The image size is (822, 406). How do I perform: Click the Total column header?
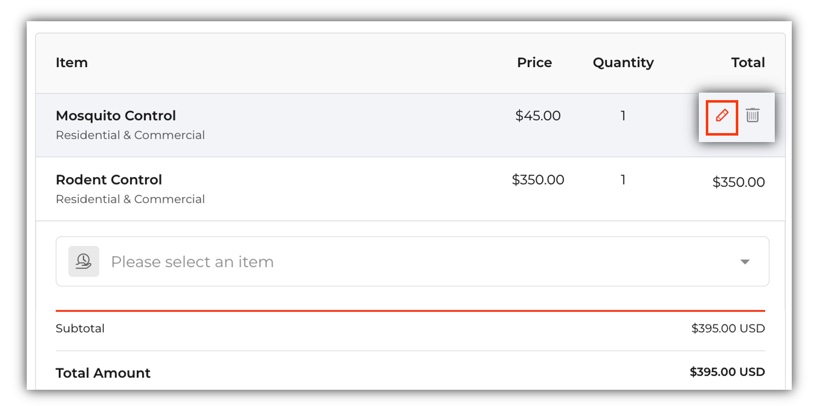point(748,63)
